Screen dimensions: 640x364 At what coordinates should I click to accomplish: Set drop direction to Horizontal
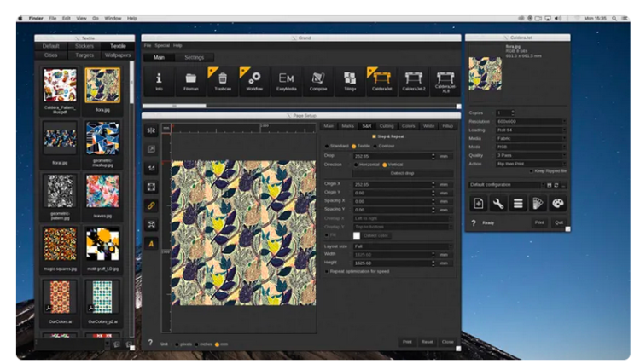(356, 165)
